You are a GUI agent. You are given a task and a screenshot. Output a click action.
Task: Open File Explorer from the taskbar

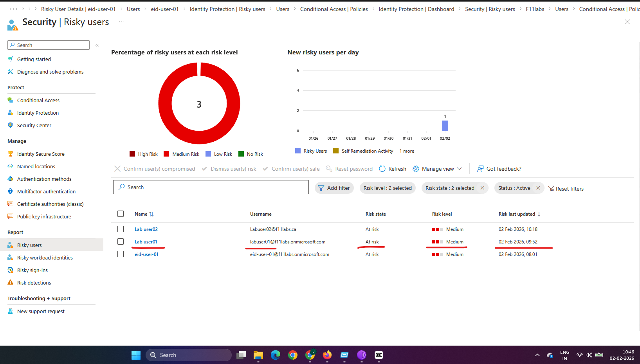click(x=258, y=355)
